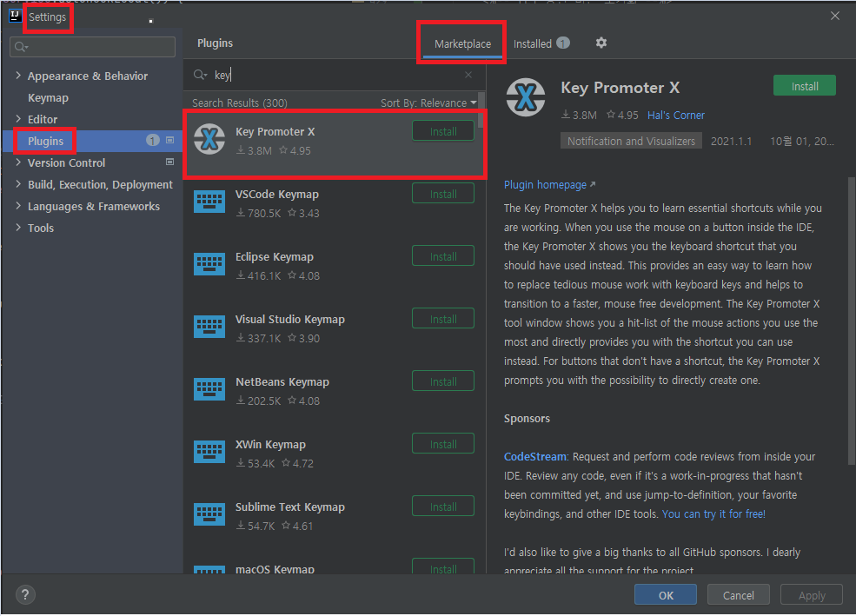Expand the Editor settings node
The height and width of the screenshot is (616, 856).
coord(18,119)
